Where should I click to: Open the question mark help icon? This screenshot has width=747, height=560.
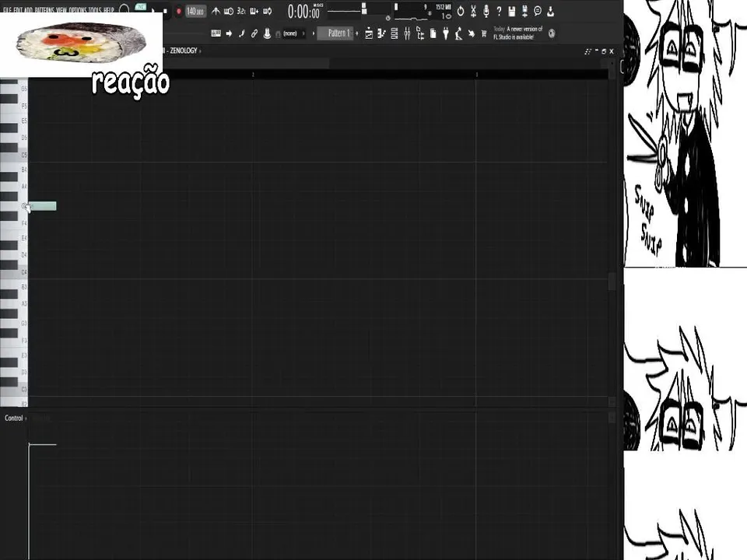tap(499, 11)
